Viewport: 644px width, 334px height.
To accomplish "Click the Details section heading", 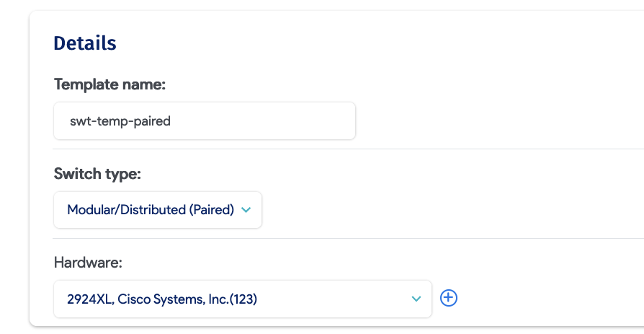I will click(85, 43).
